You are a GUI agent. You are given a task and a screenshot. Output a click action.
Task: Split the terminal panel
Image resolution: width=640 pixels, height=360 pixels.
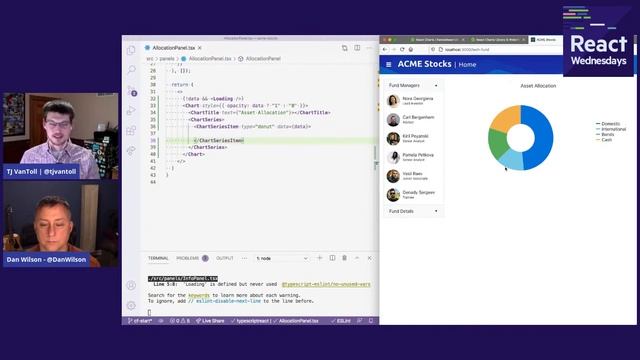point(332,258)
